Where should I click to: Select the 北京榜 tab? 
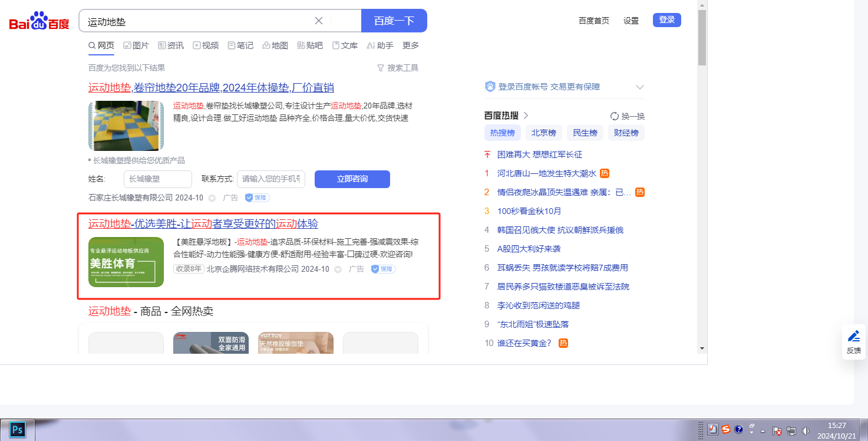pos(544,133)
